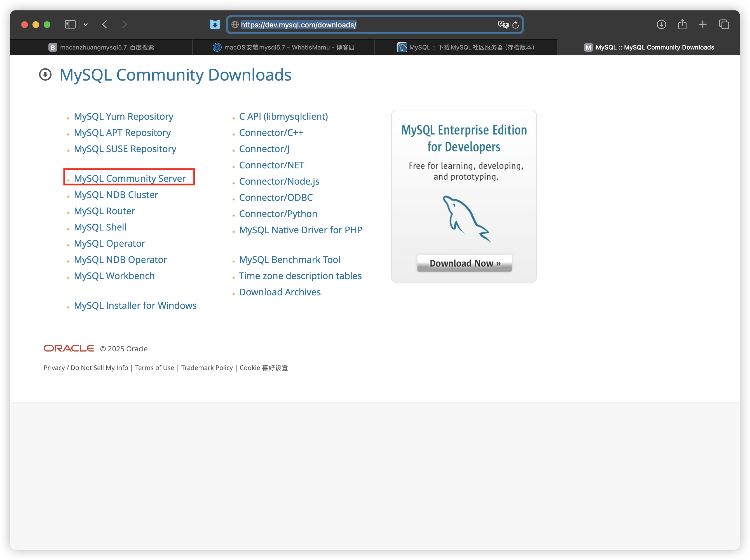The image size is (750, 560).
Task: Open MySQL Operator link
Action: (x=109, y=243)
